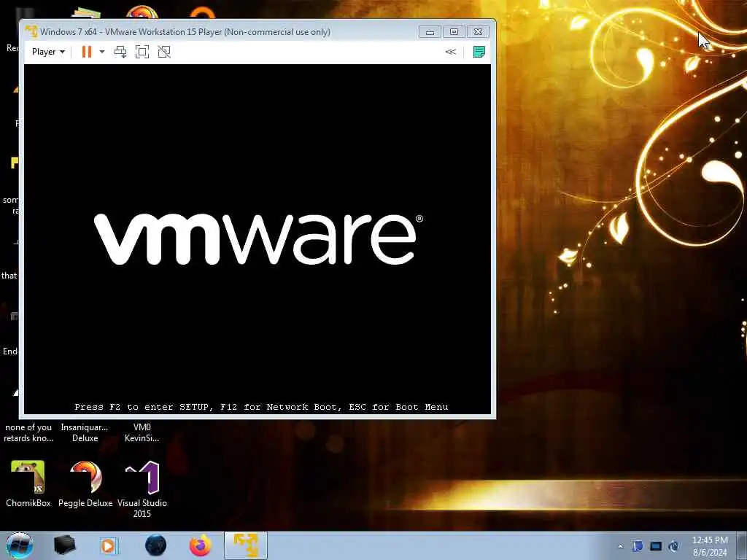Click the Show desktop button
747x560 pixels.
tap(741, 545)
